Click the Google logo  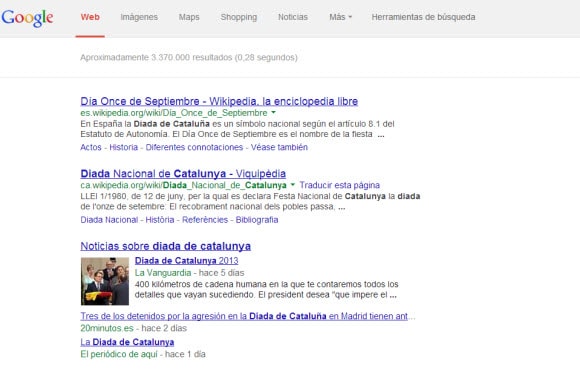[27, 18]
